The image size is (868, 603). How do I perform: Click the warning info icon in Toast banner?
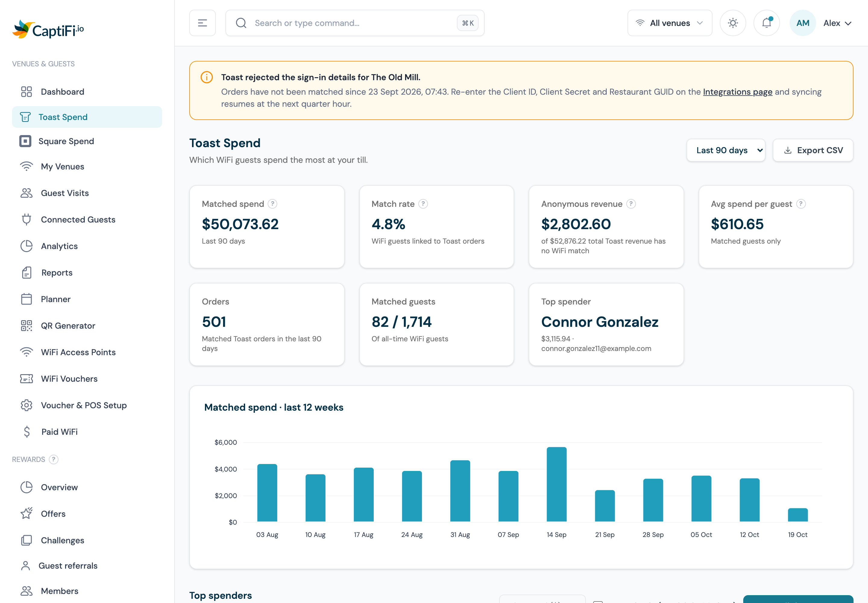(x=207, y=77)
